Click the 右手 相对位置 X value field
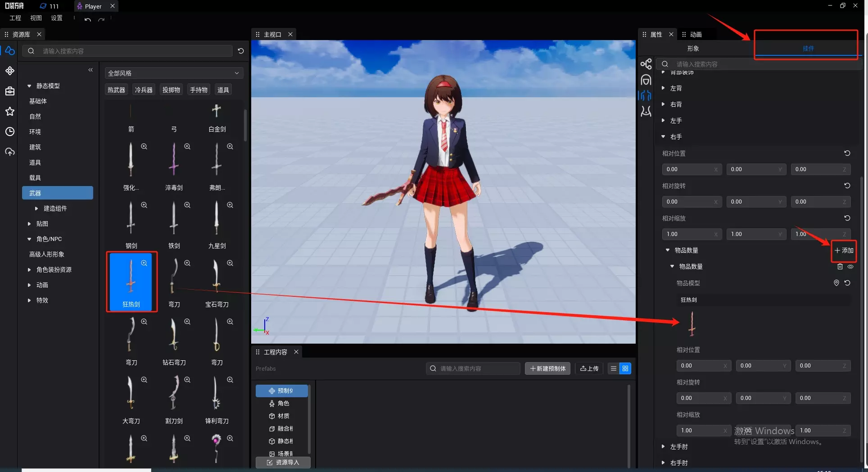 click(x=692, y=169)
